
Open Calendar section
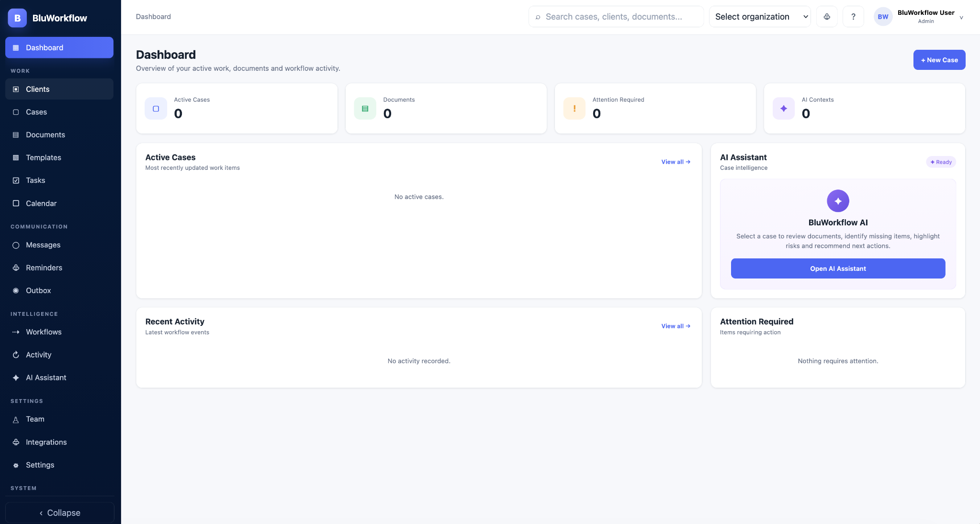click(59, 203)
